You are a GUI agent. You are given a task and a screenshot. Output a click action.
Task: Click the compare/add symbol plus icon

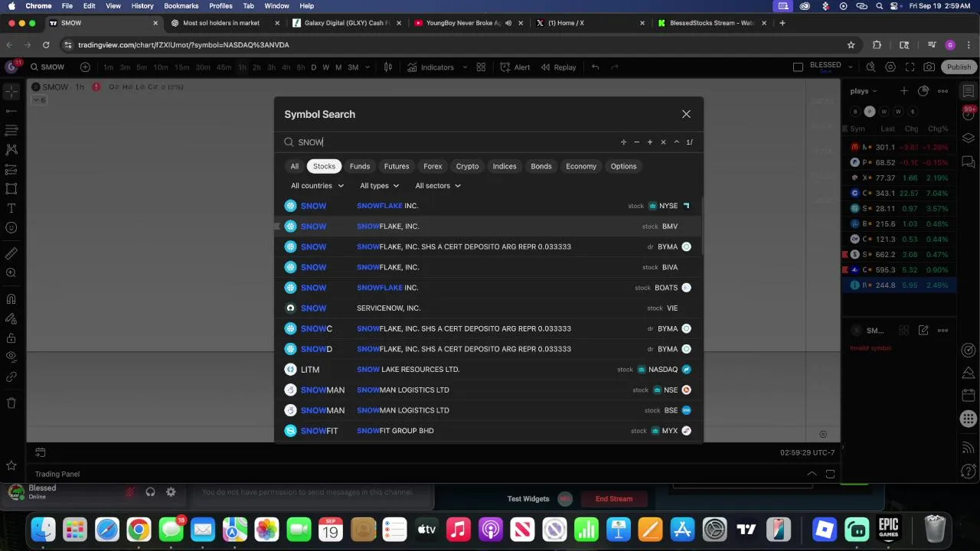point(85,67)
